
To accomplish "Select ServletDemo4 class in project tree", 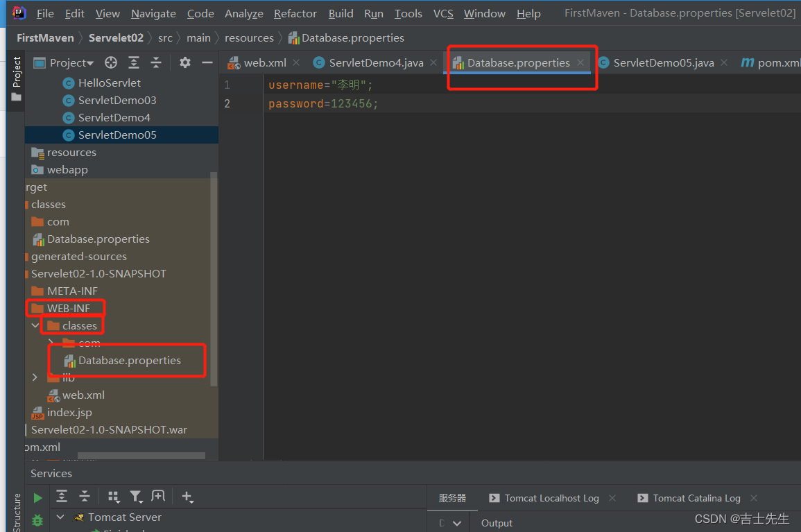I will pos(114,117).
